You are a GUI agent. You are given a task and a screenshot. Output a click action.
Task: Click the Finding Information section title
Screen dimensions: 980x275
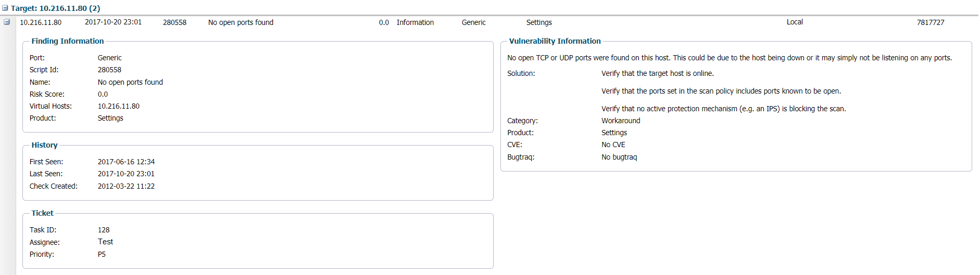point(68,41)
